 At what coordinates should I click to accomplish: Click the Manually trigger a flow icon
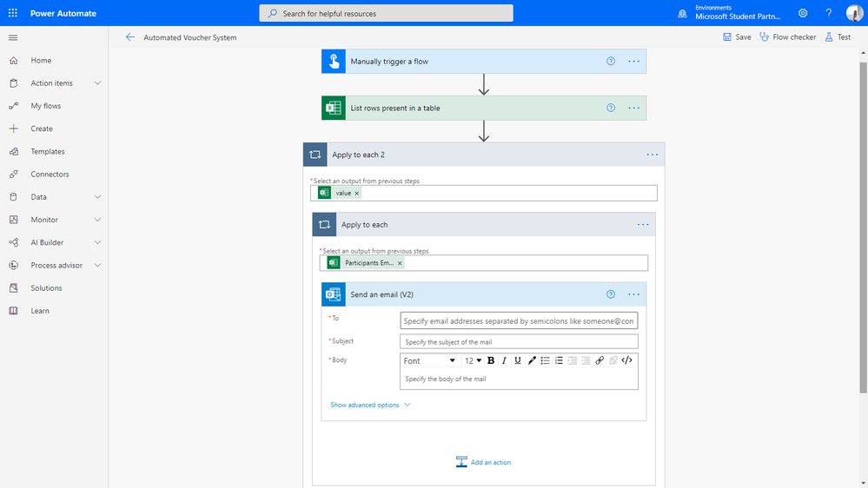[334, 62]
